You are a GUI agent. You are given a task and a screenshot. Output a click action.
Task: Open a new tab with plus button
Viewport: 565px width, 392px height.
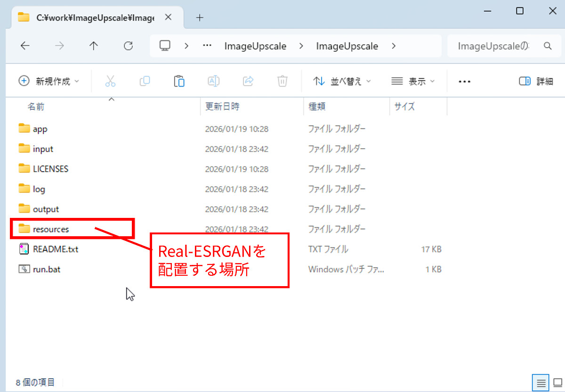pos(200,17)
